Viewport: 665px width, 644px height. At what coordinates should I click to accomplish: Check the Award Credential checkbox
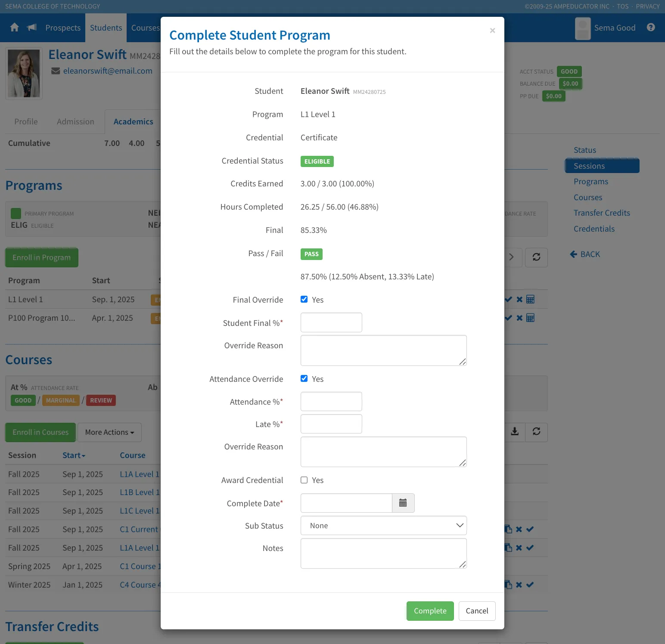point(304,480)
